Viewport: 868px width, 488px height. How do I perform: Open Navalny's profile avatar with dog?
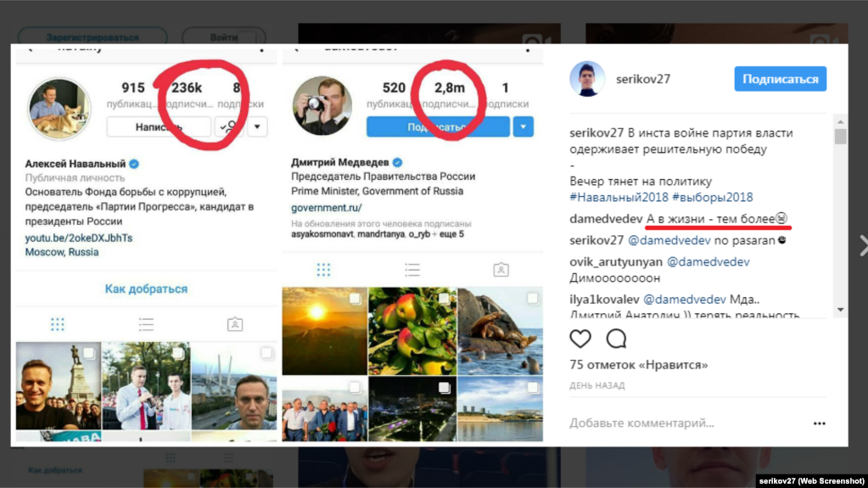point(59,109)
